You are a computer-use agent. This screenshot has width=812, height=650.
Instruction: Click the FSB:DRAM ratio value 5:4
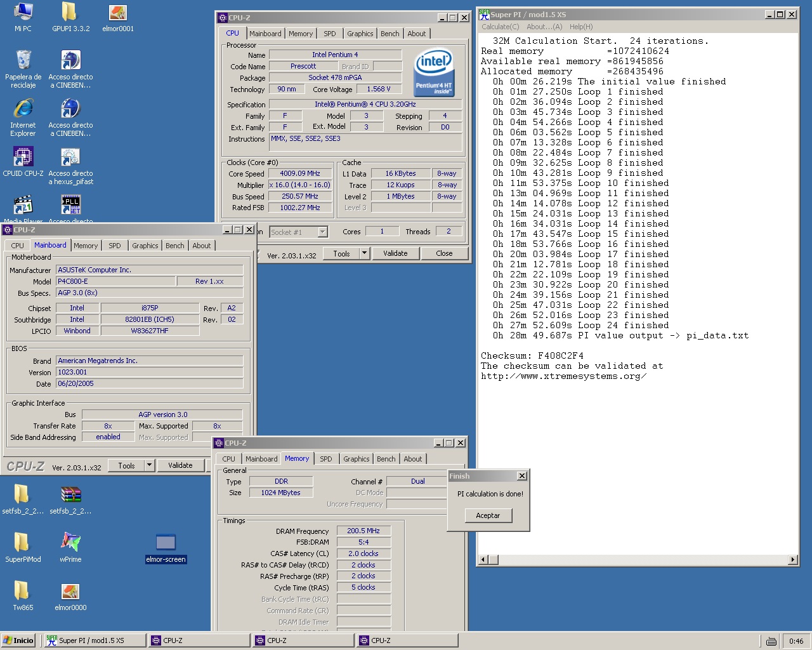(363, 542)
